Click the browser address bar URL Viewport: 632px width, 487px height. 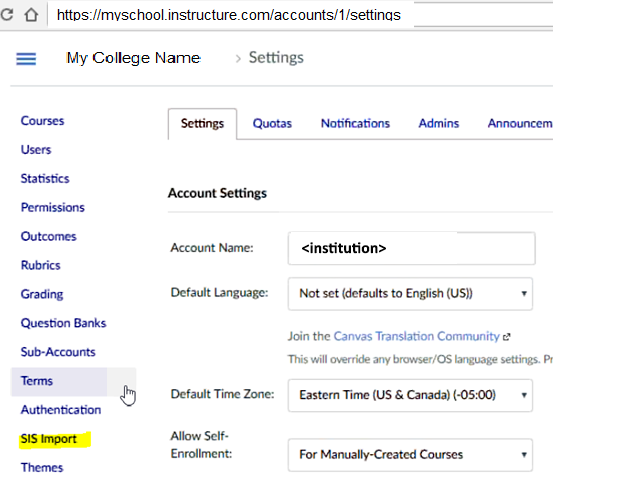[230, 15]
